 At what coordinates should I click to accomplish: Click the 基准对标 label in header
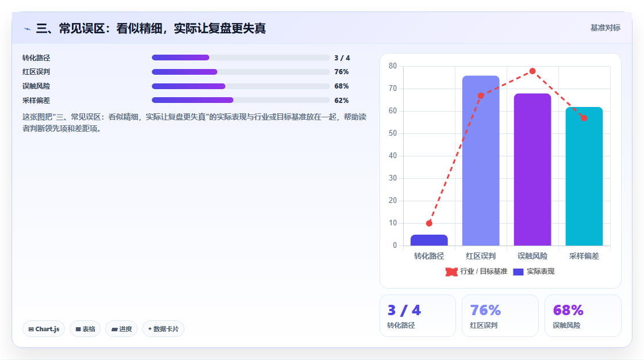click(x=605, y=28)
